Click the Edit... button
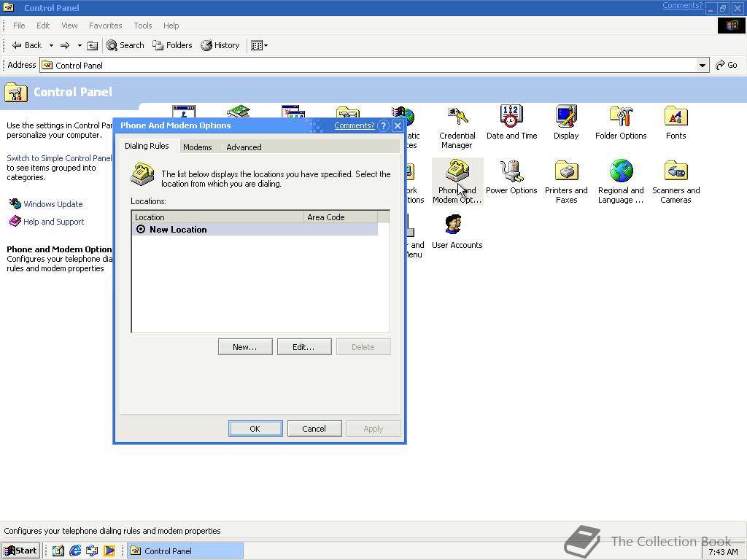 pos(304,347)
